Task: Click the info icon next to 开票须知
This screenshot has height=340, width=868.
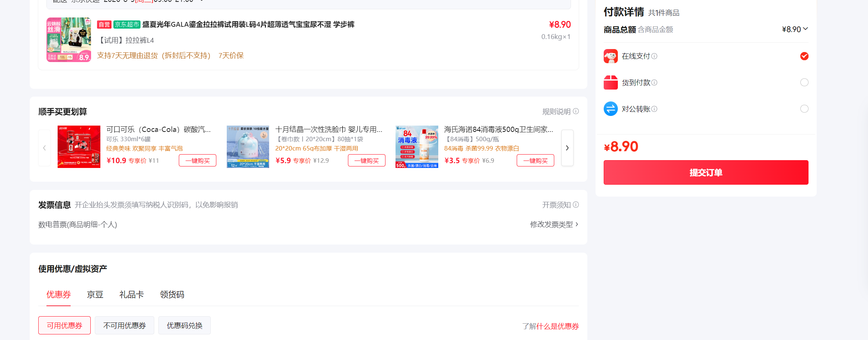Action: tap(576, 205)
